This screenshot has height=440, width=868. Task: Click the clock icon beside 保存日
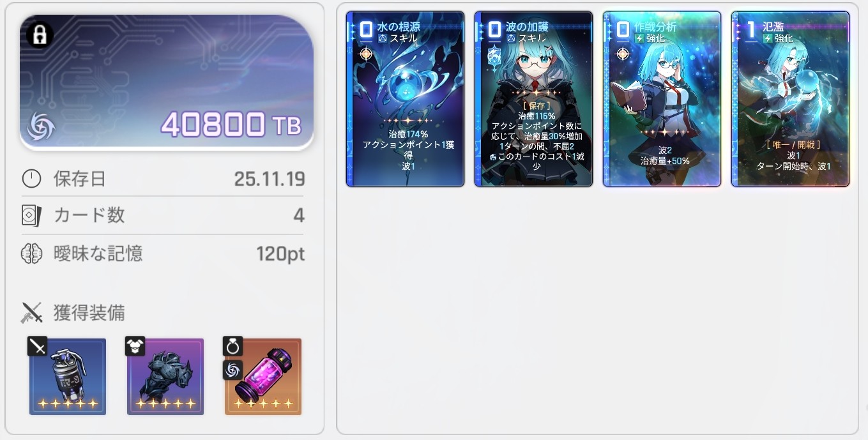(31, 178)
